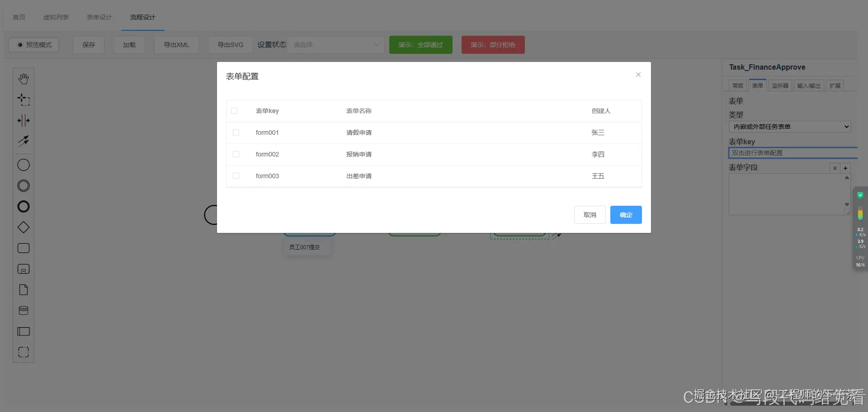Select the data store tool
The width and height of the screenshot is (868, 412).
click(x=23, y=310)
